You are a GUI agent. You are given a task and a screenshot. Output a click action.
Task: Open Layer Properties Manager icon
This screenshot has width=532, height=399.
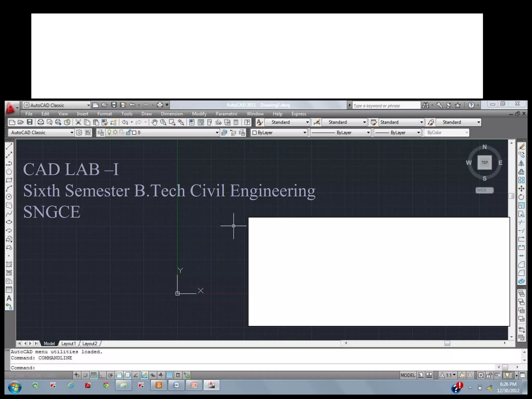(x=100, y=133)
